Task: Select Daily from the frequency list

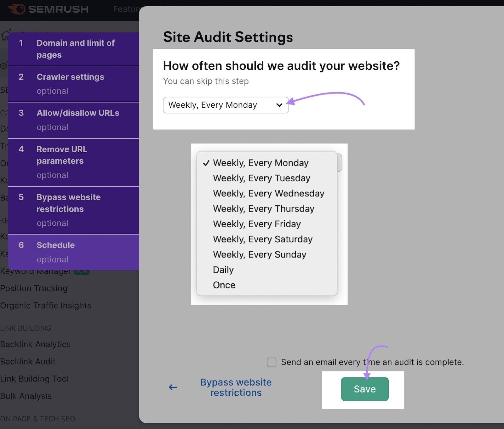Action: point(223,269)
